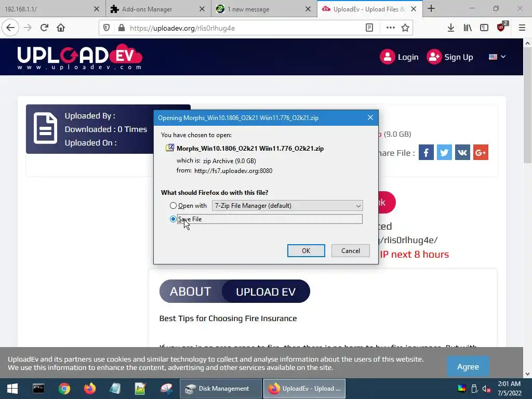Close the 1 new message tab
532x399 pixels.
[x=308, y=9]
